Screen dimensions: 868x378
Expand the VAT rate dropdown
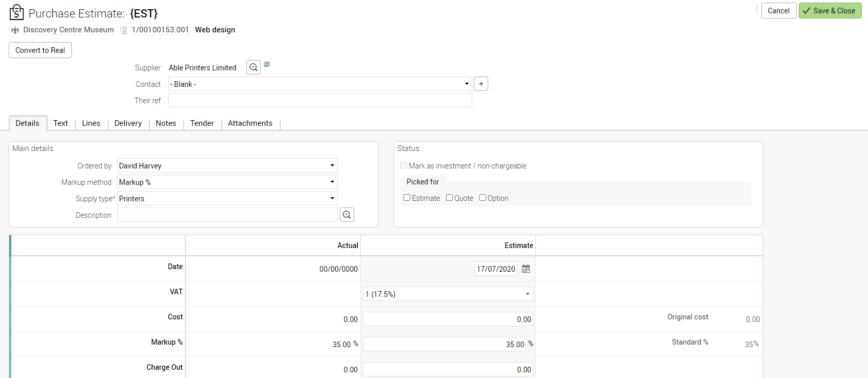tap(527, 294)
